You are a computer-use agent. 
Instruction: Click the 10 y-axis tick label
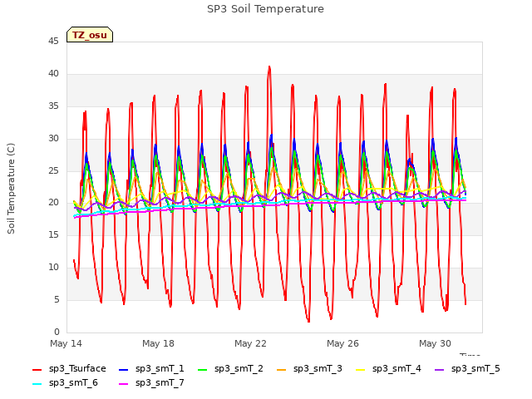click(53, 268)
